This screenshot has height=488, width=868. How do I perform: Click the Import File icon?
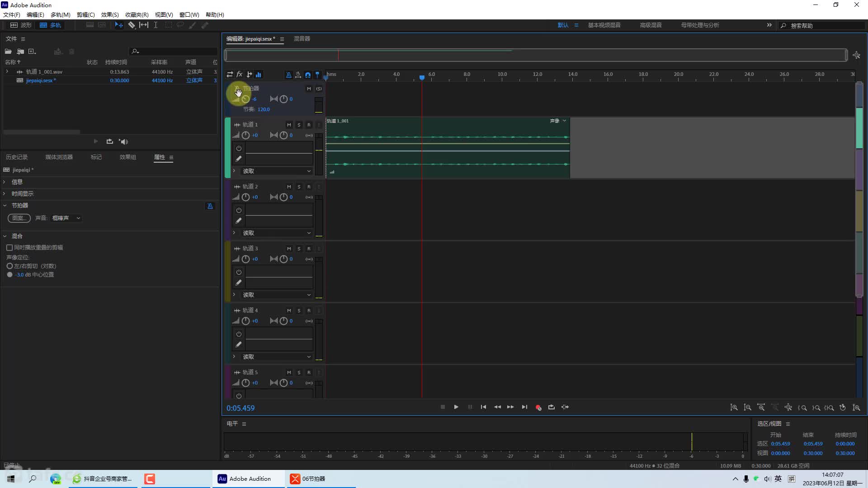coord(20,52)
